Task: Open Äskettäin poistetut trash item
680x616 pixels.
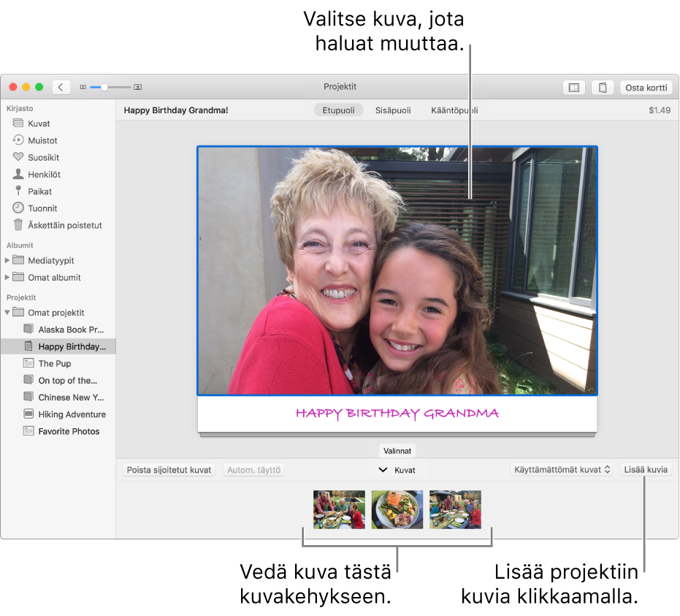Action: pos(64,225)
